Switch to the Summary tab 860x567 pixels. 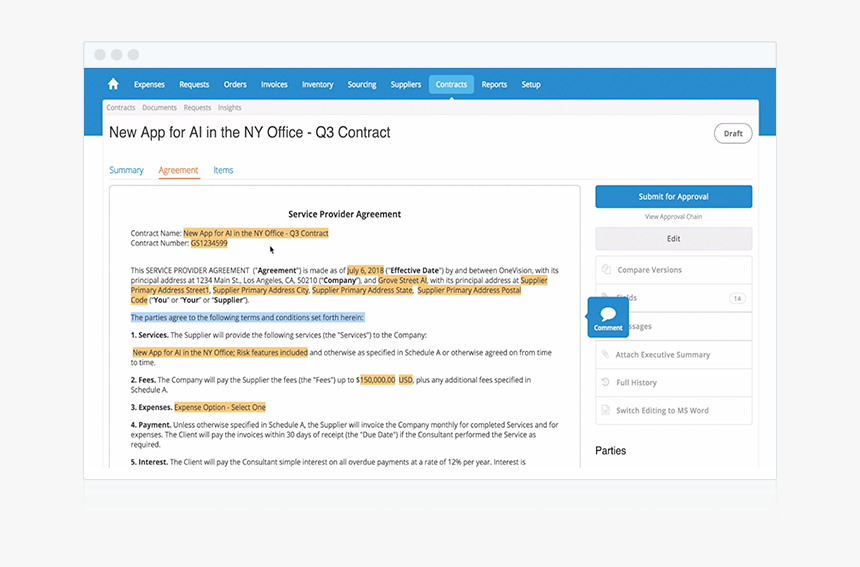[126, 170]
